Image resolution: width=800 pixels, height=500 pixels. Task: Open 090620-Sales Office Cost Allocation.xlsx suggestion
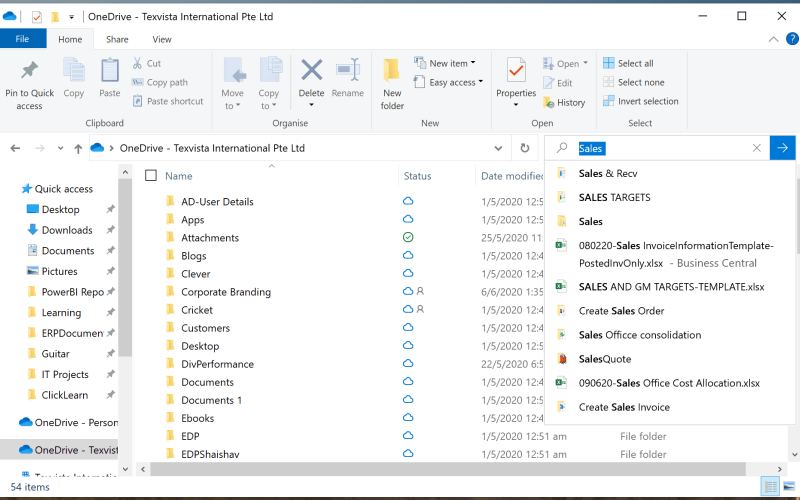coord(669,383)
